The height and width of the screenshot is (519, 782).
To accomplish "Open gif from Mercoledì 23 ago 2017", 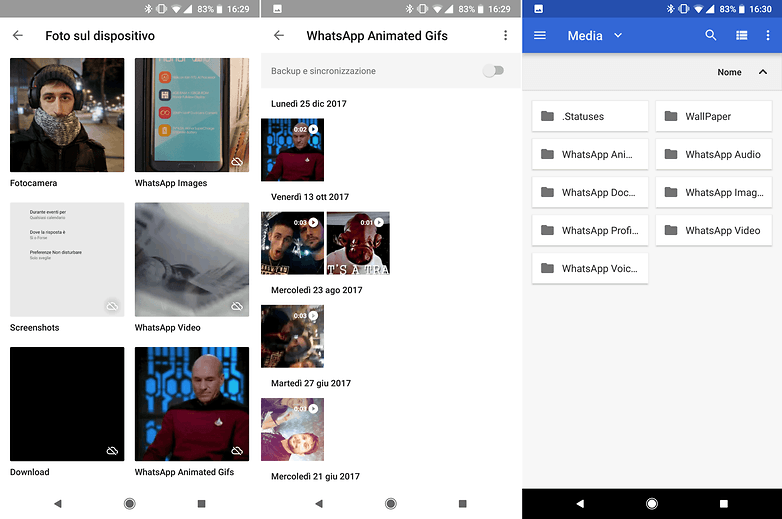I will 292,336.
